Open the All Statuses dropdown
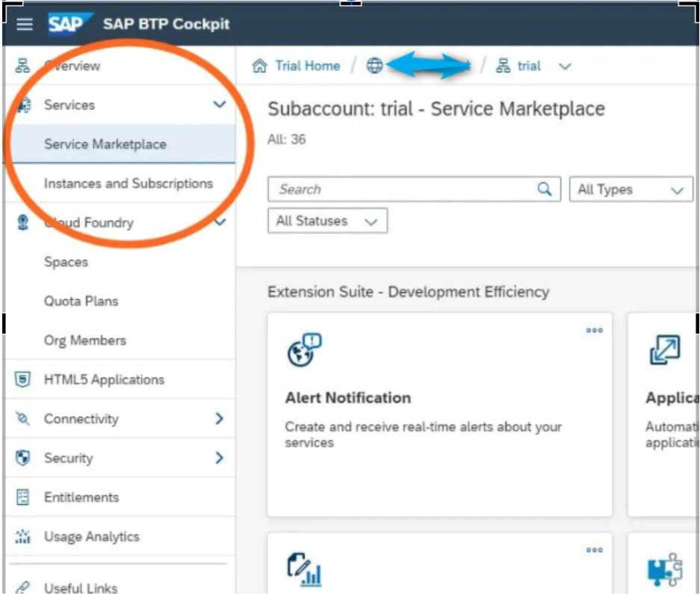This screenshot has width=700, height=594. pos(327,220)
